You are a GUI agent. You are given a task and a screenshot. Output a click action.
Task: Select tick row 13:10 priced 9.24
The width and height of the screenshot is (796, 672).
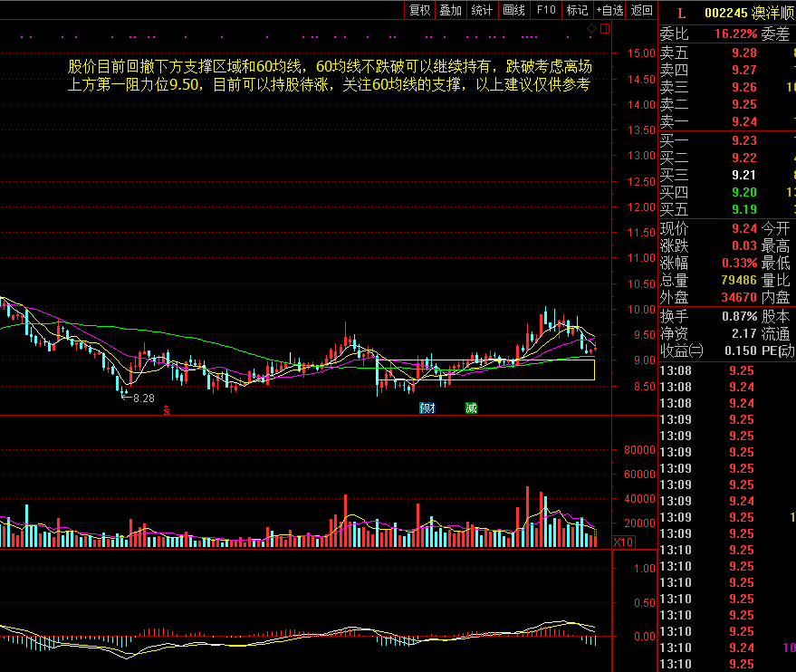point(727,648)
